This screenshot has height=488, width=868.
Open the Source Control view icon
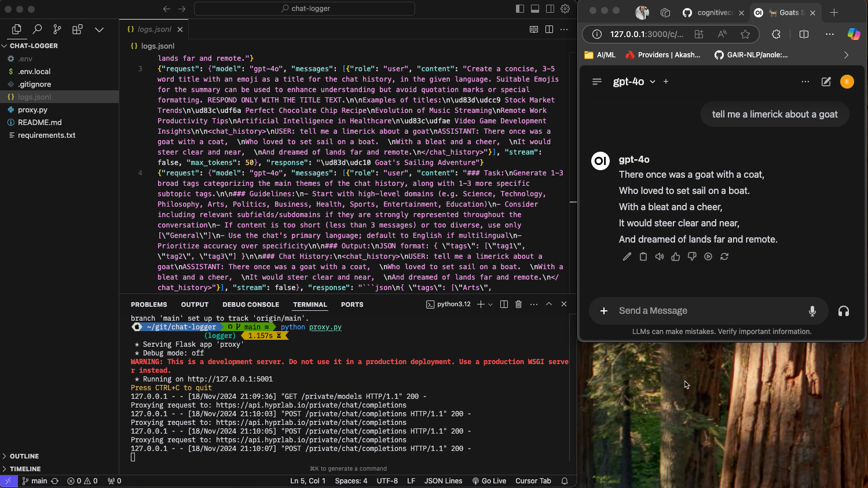point(57,29)
